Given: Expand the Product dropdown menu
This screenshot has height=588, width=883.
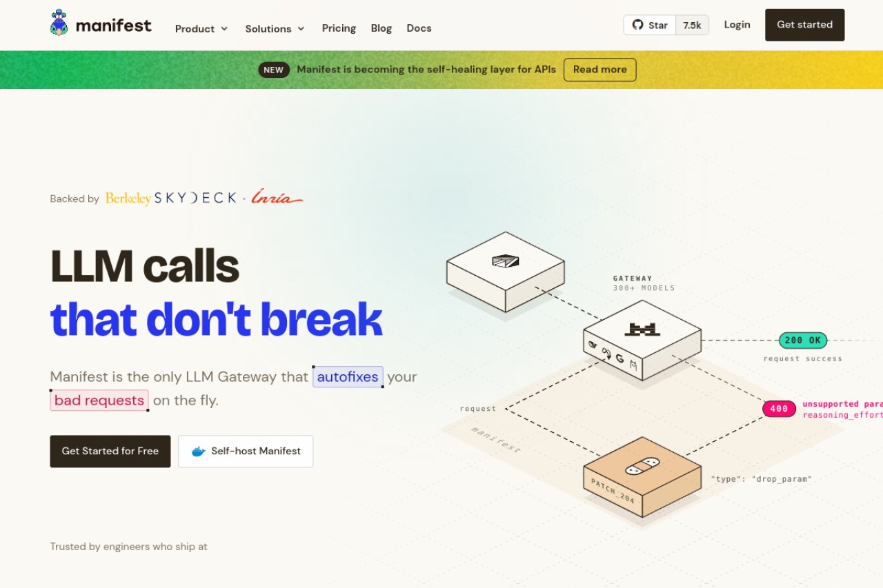Looking at the screenshot, I should click(201, 28).
